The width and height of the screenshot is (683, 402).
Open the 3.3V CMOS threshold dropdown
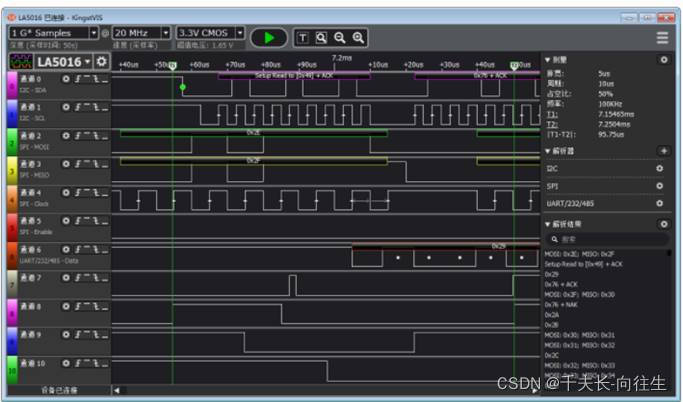tap(240, 33)
